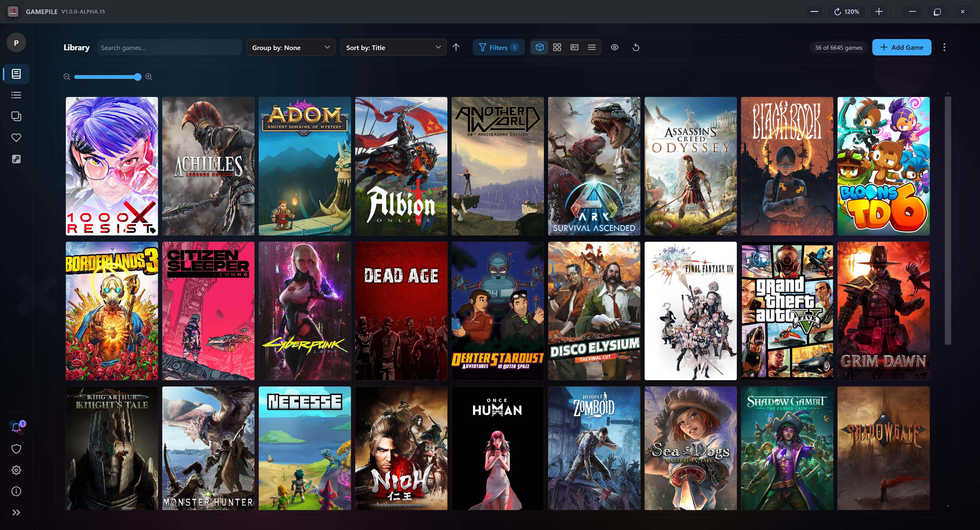Open ADOM game cover

[305, 166]
